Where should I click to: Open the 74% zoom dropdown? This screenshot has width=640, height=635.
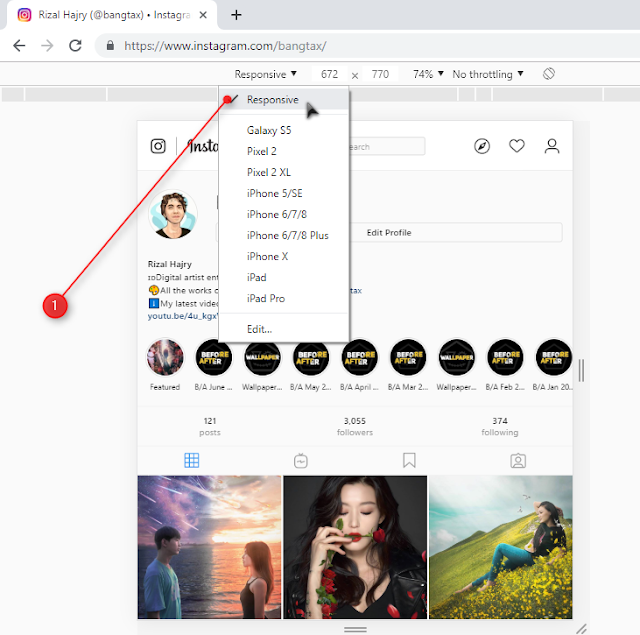coord(428,74)
